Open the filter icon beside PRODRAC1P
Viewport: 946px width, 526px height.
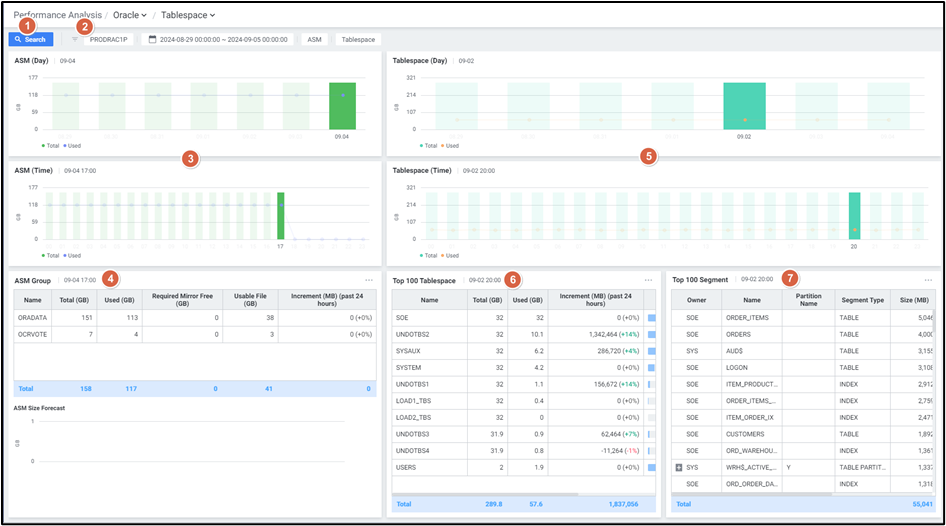coord(75,40)
